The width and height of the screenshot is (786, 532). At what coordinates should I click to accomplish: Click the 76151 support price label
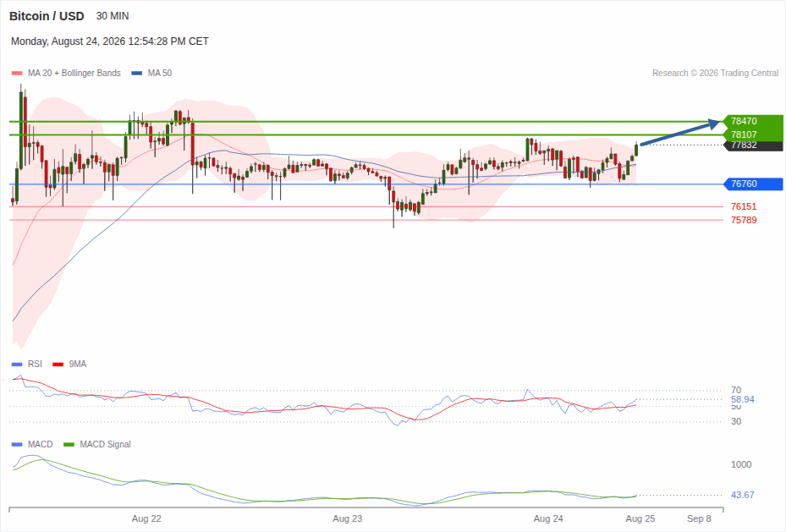[x=744, y=206]
